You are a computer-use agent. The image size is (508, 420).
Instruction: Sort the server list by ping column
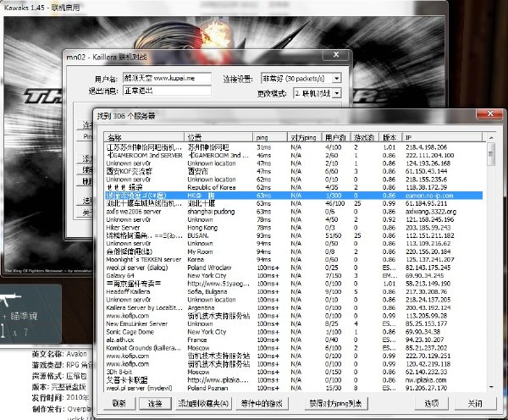[270, 137]
